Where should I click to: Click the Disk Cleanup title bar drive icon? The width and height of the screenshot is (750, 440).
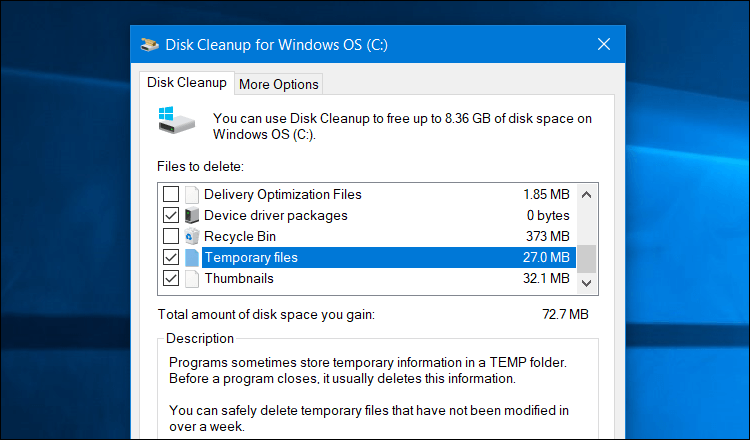pyautogui.click(x=149, y=44)
